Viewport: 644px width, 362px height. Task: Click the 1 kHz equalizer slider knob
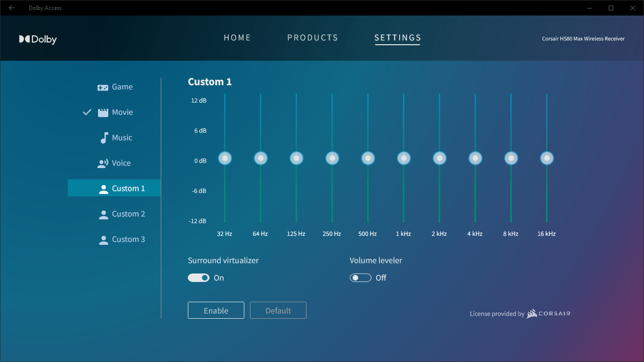[404, 158]
